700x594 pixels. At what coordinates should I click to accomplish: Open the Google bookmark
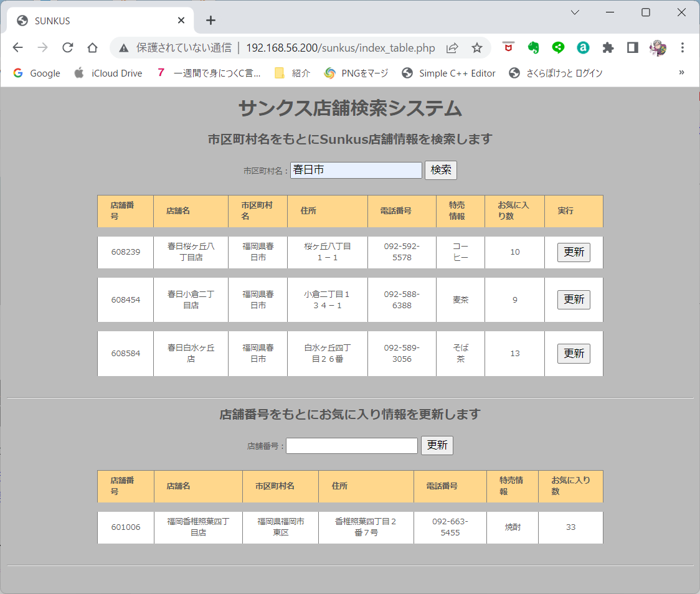(37, 73)
